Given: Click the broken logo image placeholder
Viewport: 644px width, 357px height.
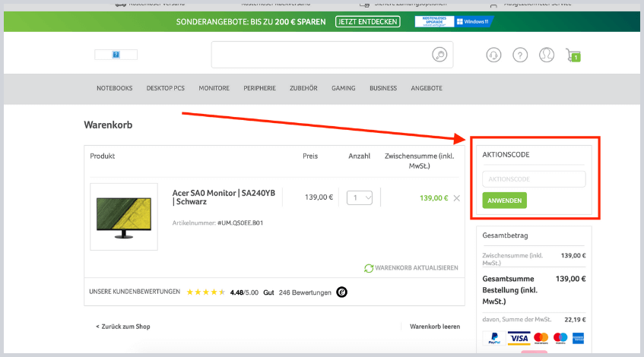Looking at the screenshot, I should click(x=116, y=55).
